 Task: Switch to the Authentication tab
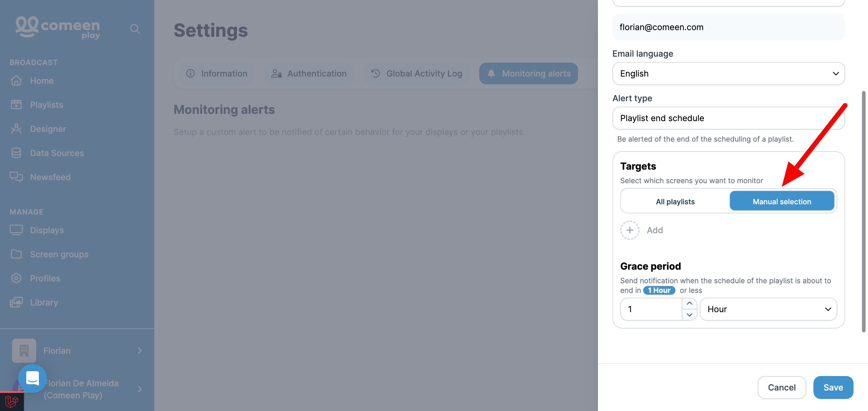[x=309, y=74]
